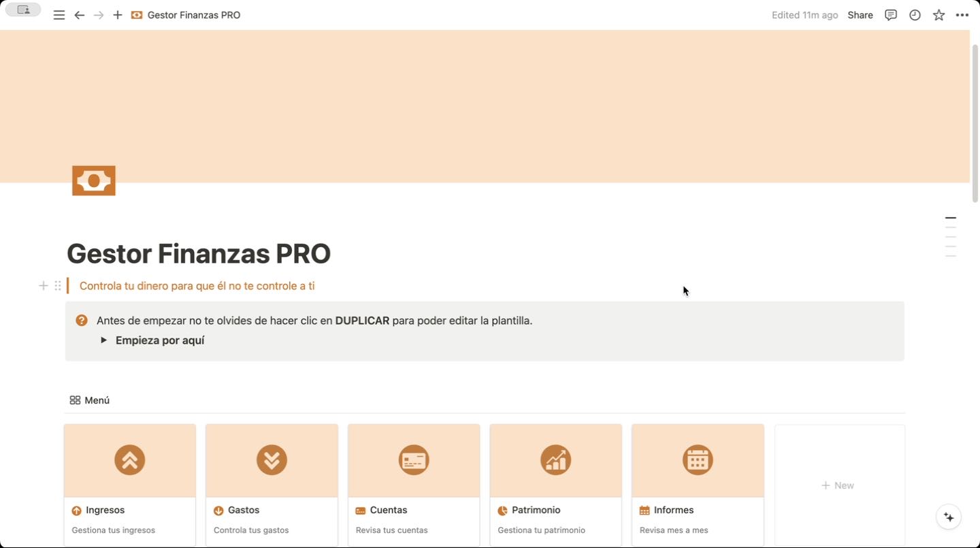Click the Share button
980x548 pixels.
coord(860,15)
